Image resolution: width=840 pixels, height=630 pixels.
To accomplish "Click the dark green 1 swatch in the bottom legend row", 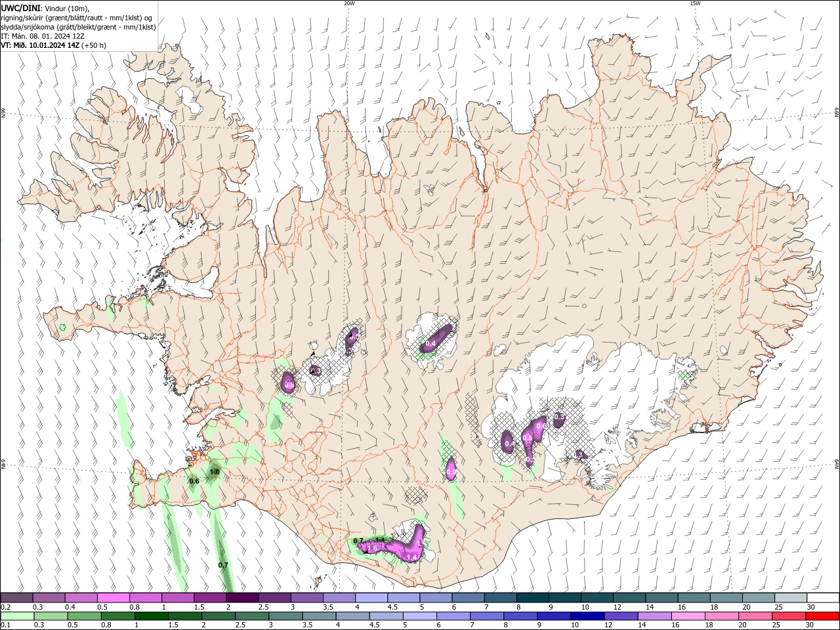I will [152, 616].
